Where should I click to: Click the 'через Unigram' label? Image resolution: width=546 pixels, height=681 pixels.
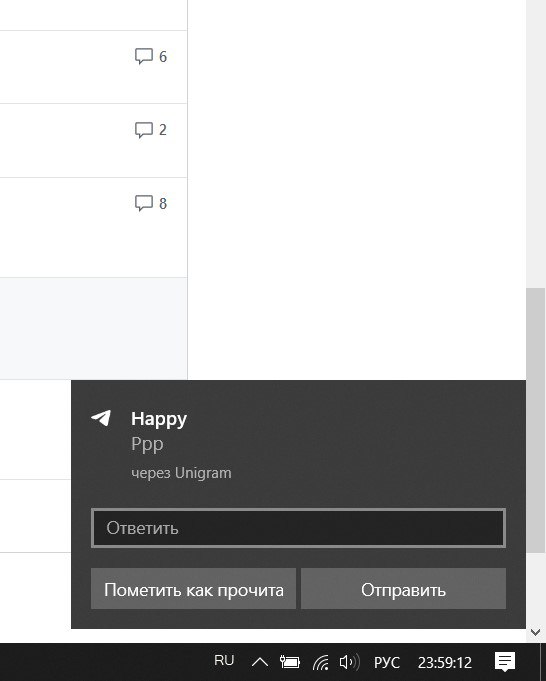tap(181, 473)
